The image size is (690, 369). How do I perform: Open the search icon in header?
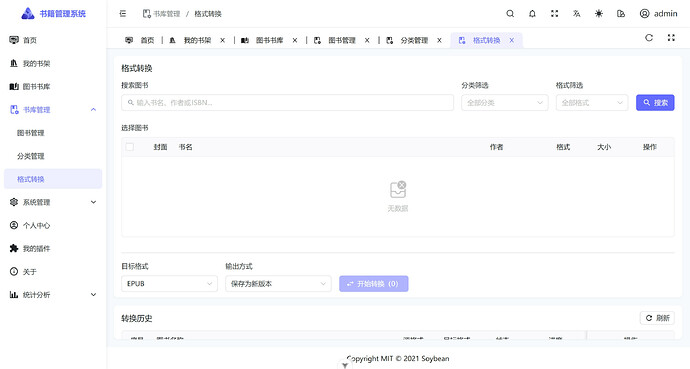(x=510, y=14)
